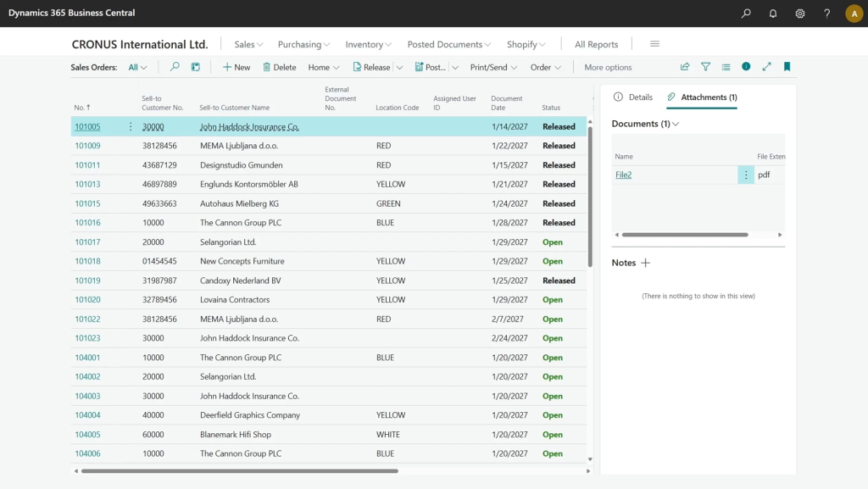Open the help question mark icon
868x489 pixels.
pos(827,14)
